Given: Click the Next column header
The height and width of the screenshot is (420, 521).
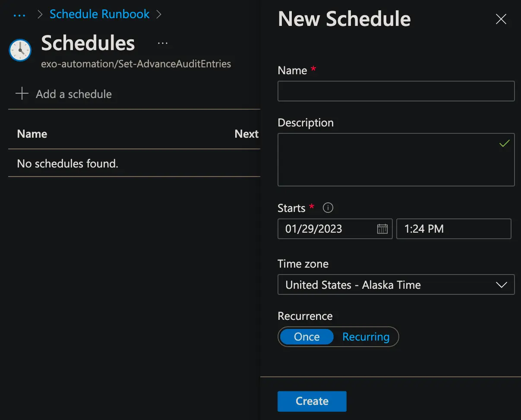Looking at the screenshot, I should (x=246, y=134).
